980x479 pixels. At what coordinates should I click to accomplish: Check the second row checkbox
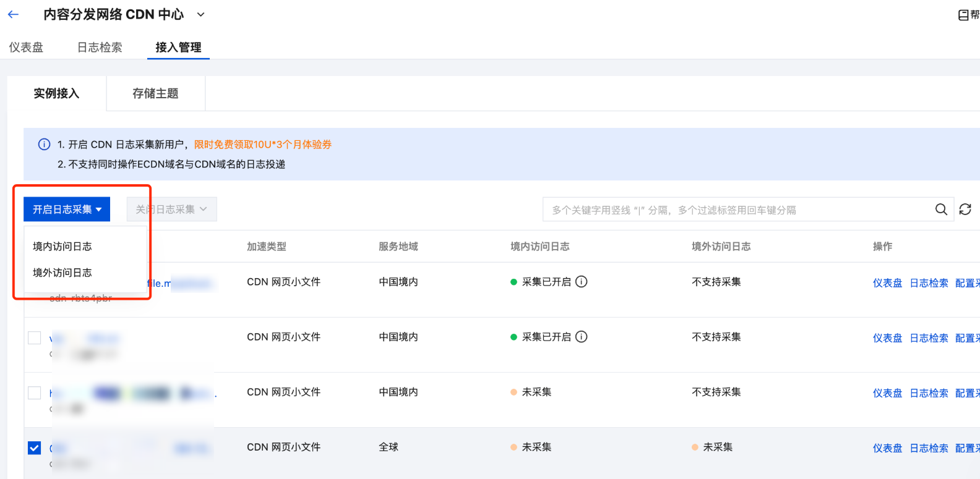click(35, 337)
